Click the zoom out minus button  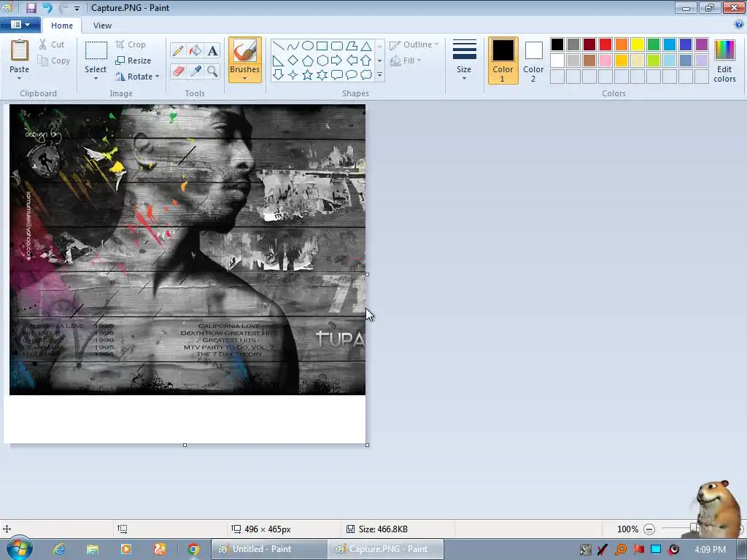point(649,529)
